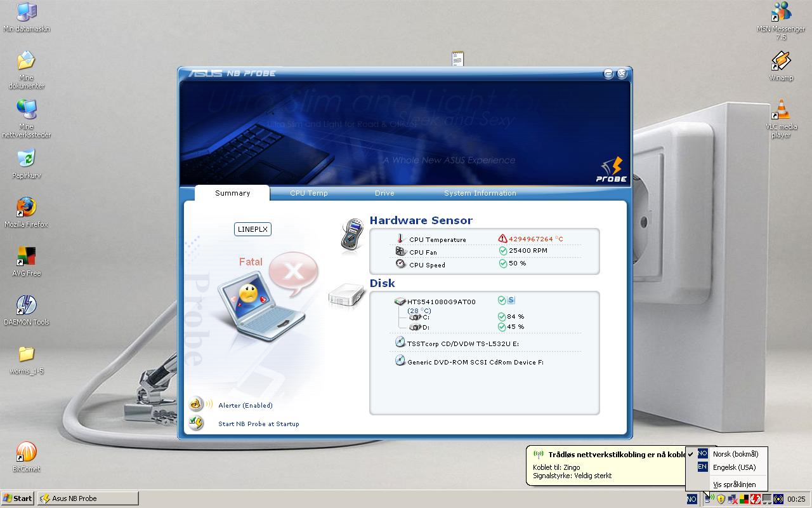Click the (28 °C) disk temperature text
812x508 pixels.
point(419,311)
